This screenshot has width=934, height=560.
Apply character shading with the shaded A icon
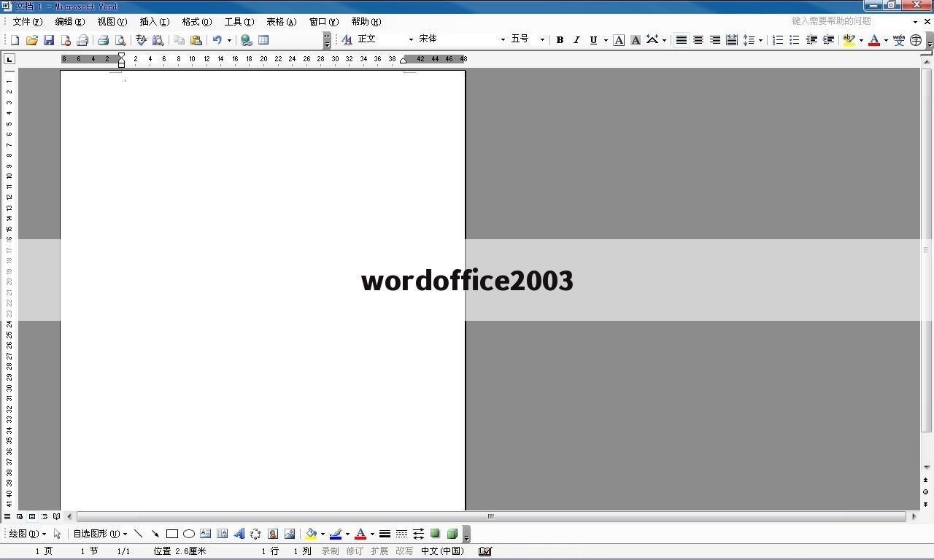click(636, 40)
